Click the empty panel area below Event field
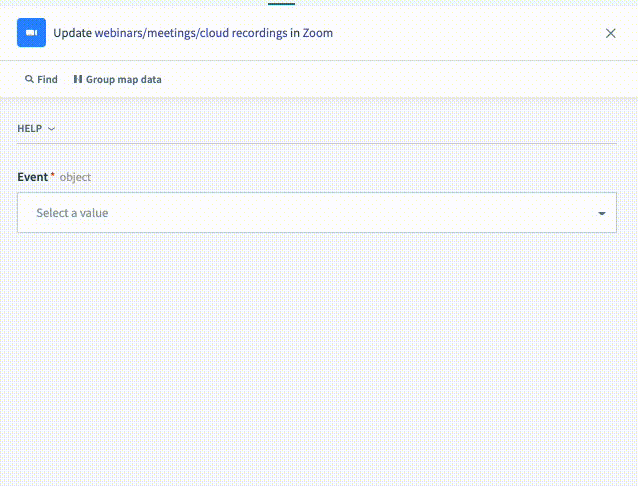The width and height of the screenshot is (638, 486). [317, 350]
